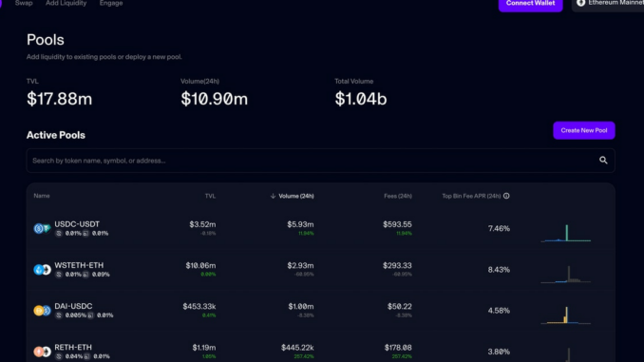Open the Engage menu item
This screenshot has height=362, width=644.
111,3
